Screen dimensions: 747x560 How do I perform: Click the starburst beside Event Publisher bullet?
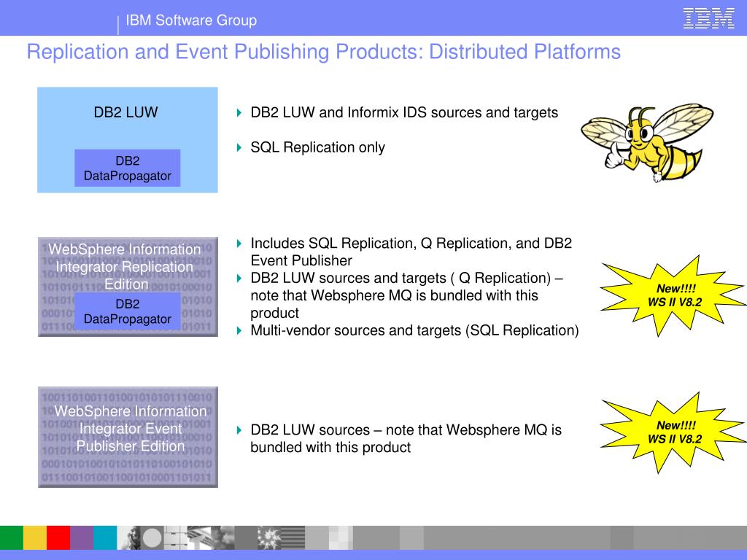pos(673,432)
